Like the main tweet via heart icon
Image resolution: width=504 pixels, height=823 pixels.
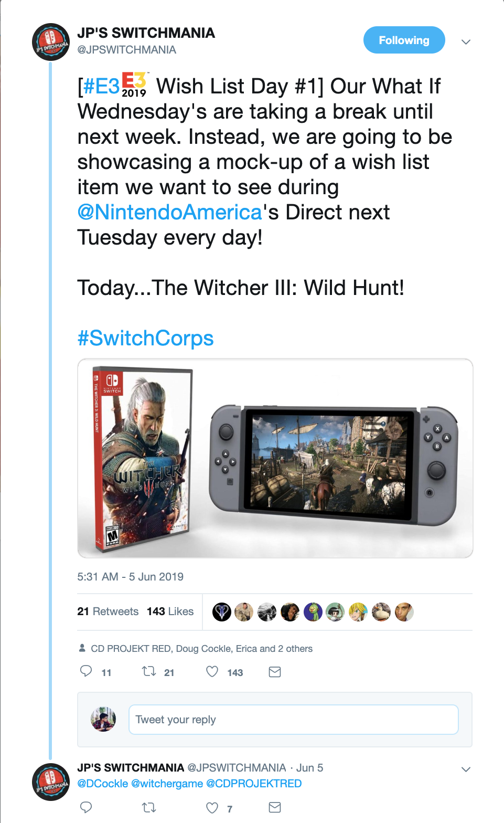click(x=212, y=672)
